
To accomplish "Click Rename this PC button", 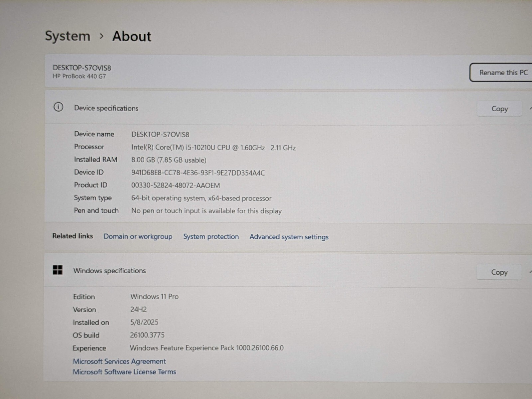I will pos(501,72).
